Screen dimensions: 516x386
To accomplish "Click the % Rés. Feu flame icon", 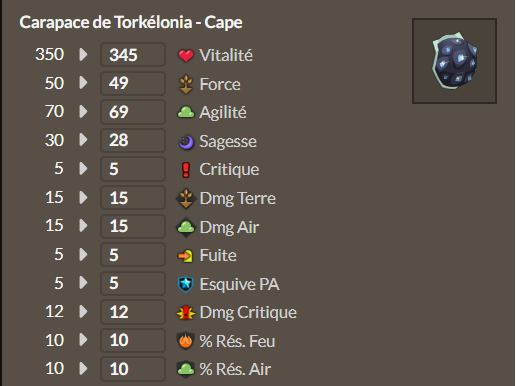I will click(185, 341).
